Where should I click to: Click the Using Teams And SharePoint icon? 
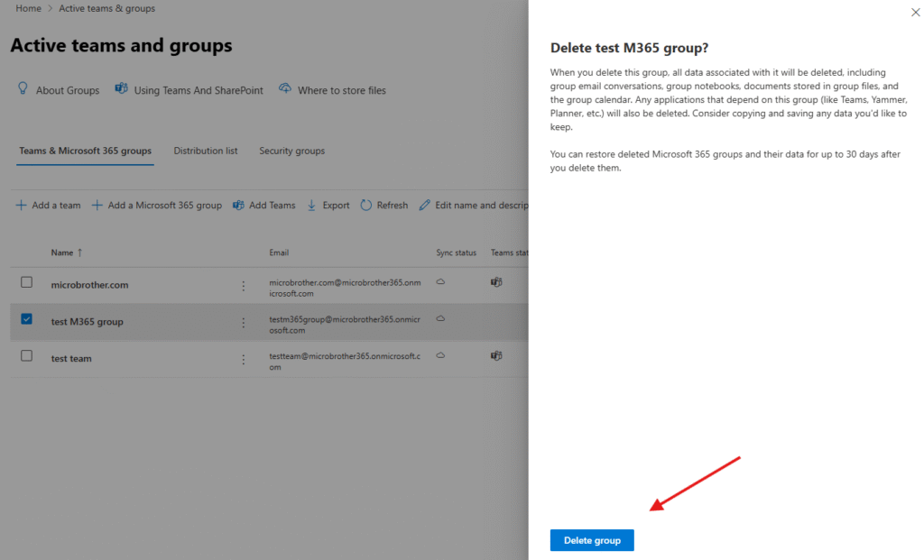121,89
